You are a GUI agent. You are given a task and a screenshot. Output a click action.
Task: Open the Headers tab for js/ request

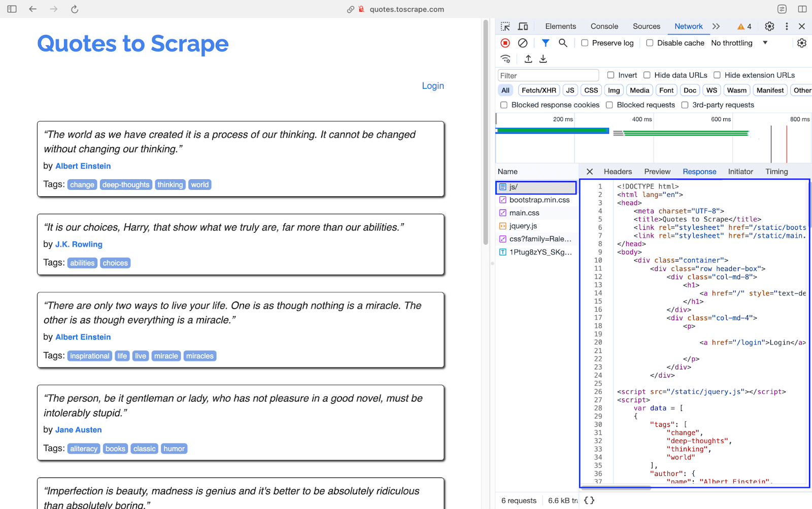(x=617, y=172)
